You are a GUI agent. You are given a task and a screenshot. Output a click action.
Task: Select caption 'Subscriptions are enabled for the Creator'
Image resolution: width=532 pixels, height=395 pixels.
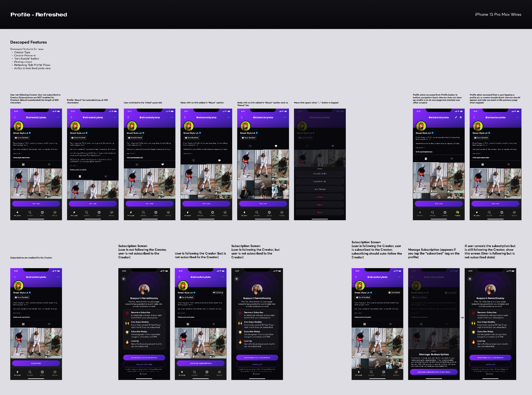click(x=31, y=258)
